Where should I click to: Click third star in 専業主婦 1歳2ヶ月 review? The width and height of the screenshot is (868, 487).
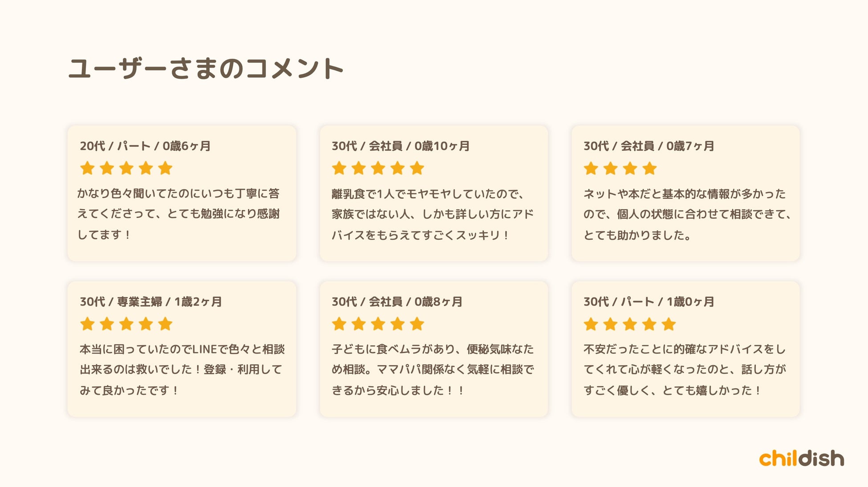click(126, 324)
